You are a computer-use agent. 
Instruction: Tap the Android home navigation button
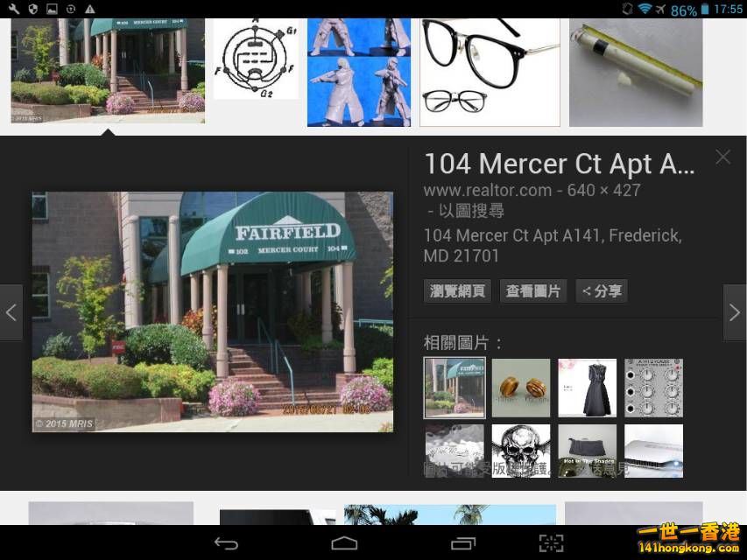point(344,542)
